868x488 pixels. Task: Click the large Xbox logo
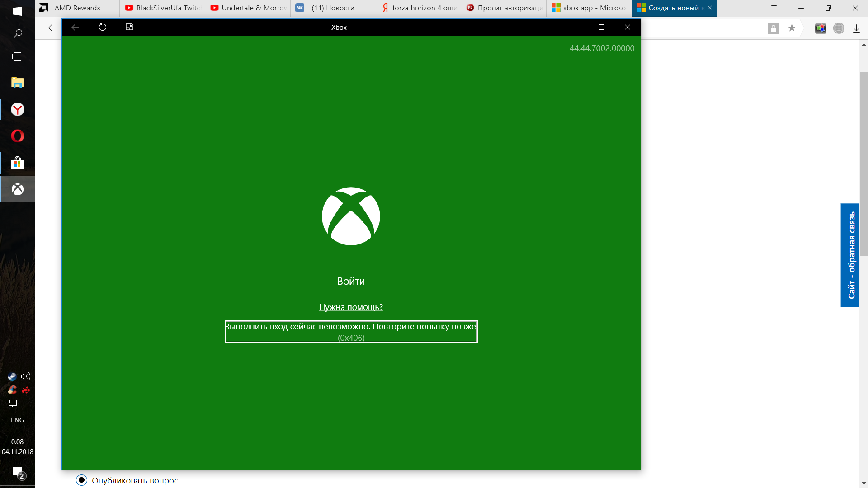tap(351, 216)
